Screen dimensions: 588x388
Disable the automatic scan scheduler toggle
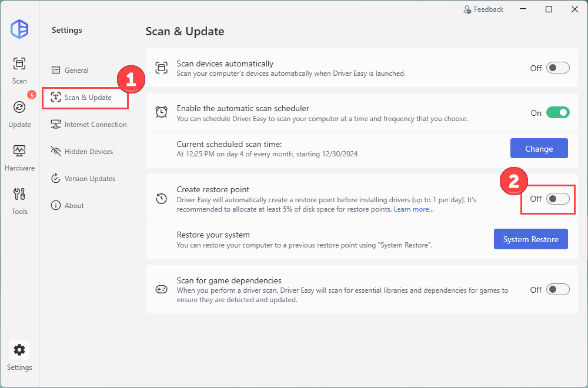(557, 113)
